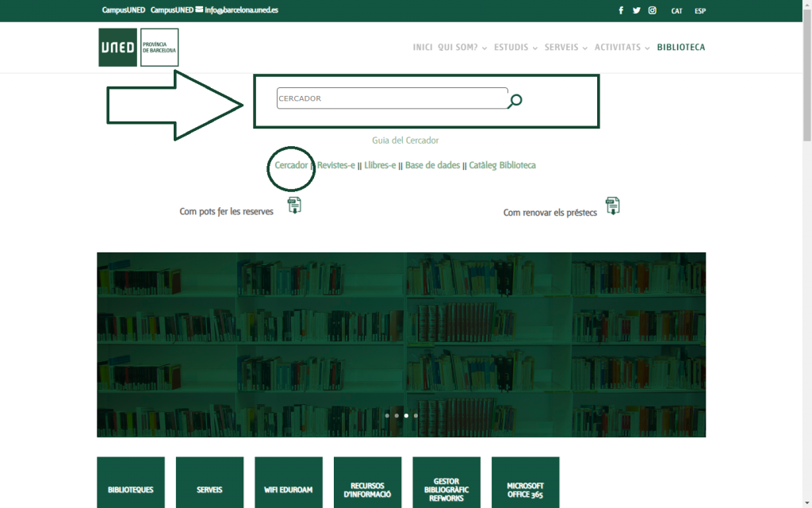Go to third slider dot
Screen dimensions: 812x508
pyautogui.click(x=406, y=416)
